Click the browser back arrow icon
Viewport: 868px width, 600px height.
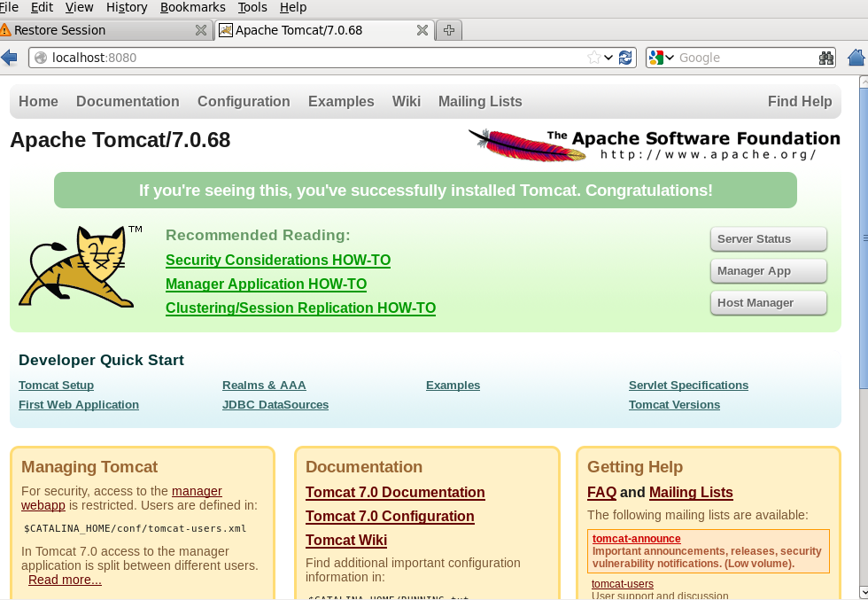tap(8, 57)
